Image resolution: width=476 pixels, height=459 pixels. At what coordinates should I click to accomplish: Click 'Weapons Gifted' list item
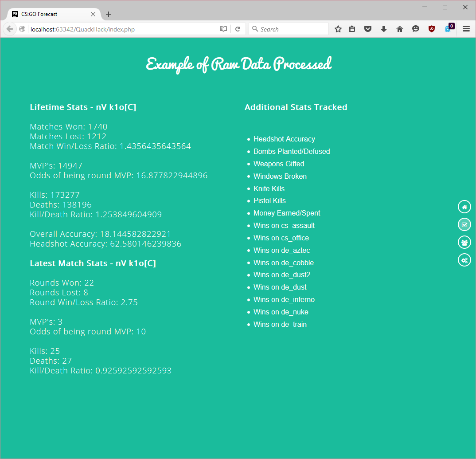point(279,164)
